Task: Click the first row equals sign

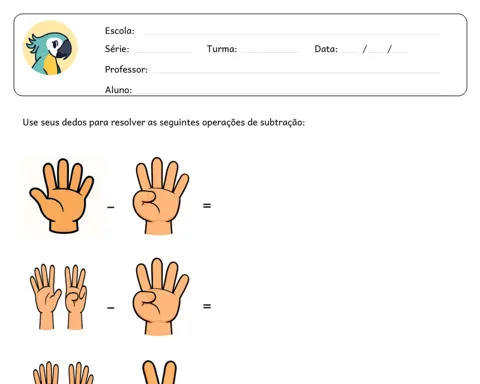Action: click(207, 206)
